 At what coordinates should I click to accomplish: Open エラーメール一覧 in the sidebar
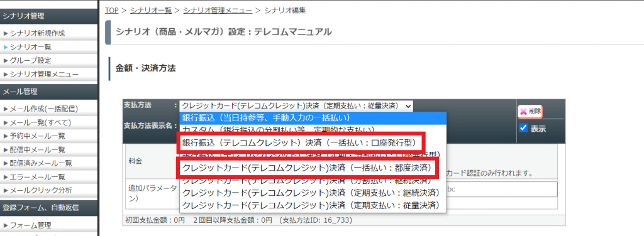click(x=37, y=177)
